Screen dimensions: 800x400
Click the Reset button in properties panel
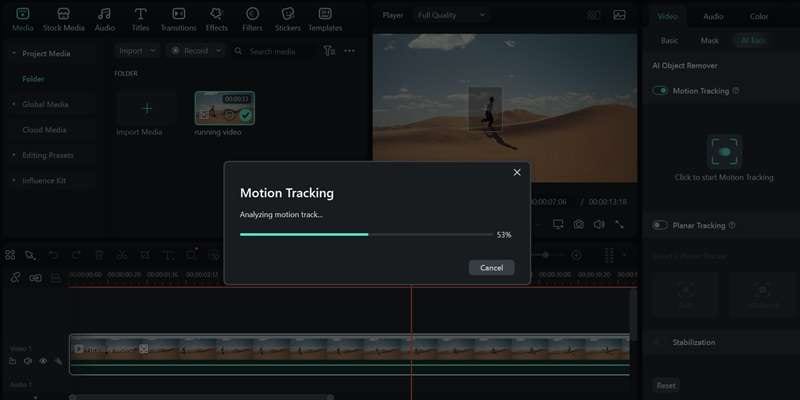click(x=666, y=385)
